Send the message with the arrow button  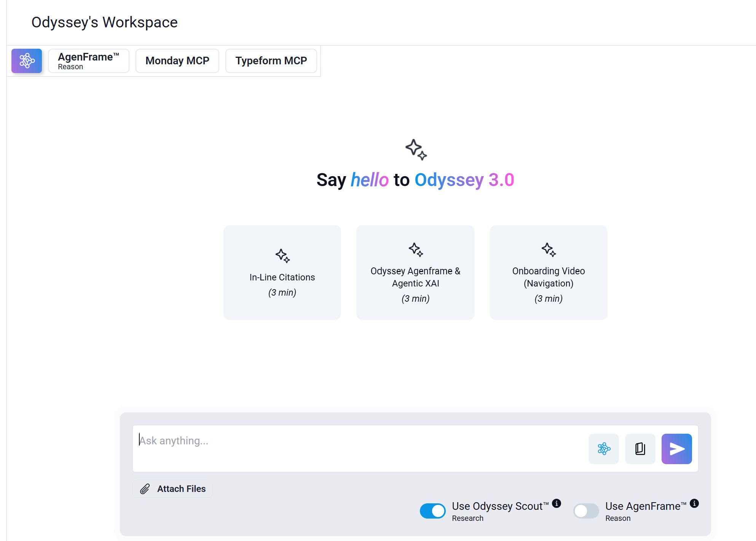tap(677, 449)
